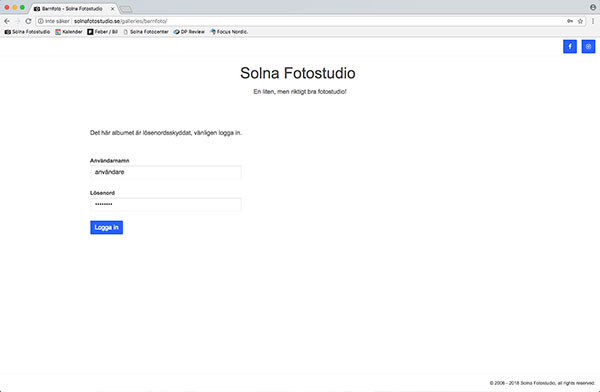Click the green maximize window button

[x=22, y=7]
